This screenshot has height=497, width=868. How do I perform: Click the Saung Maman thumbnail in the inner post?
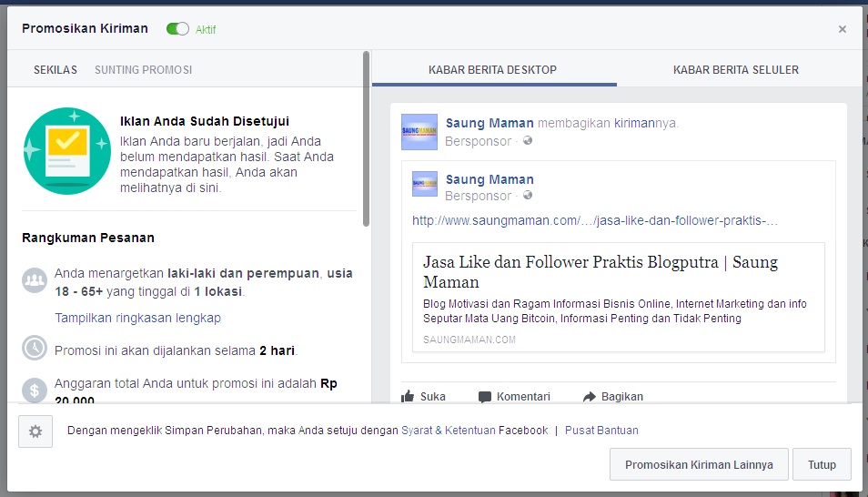(425, 184)
